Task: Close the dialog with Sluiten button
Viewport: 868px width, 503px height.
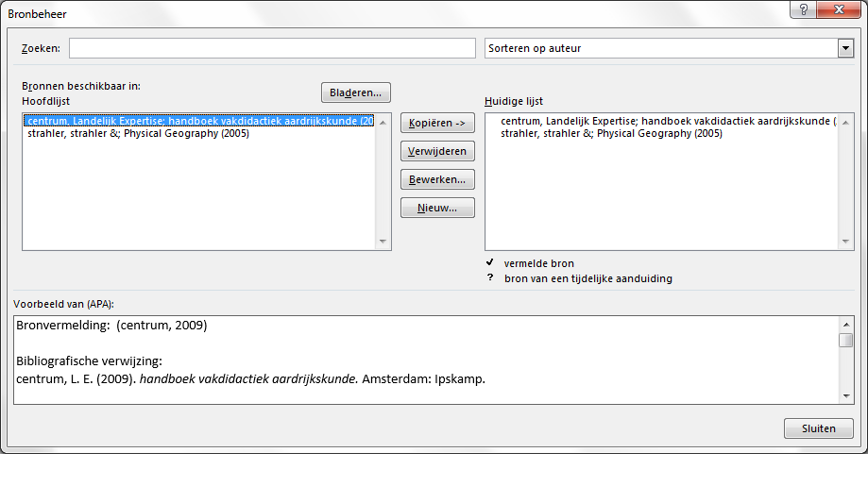Action: [x=818, y=428]
